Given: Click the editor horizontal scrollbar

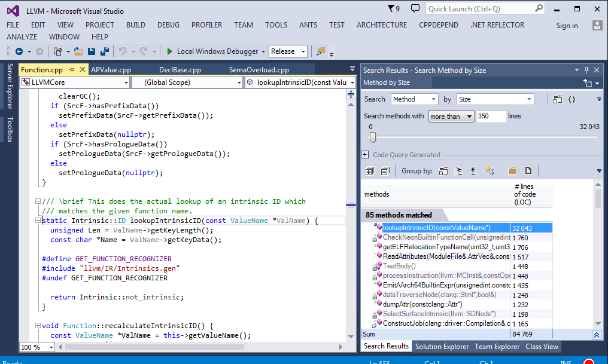Looking at the screenshot, I should [155, 347].
